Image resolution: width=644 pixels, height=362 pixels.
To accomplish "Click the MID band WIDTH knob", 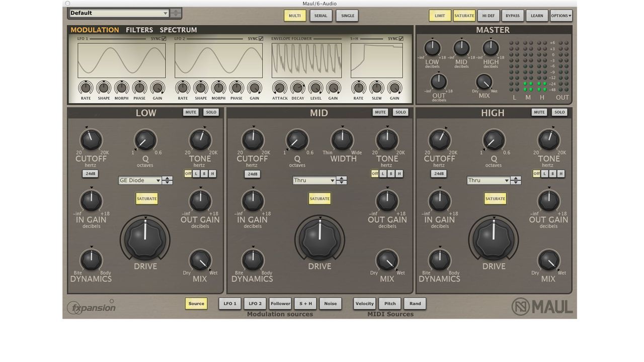I will [342, 140].
